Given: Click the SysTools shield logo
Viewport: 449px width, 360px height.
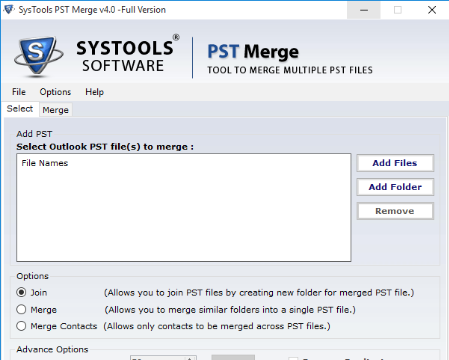Looking at the screenshot, I should 38,56.
